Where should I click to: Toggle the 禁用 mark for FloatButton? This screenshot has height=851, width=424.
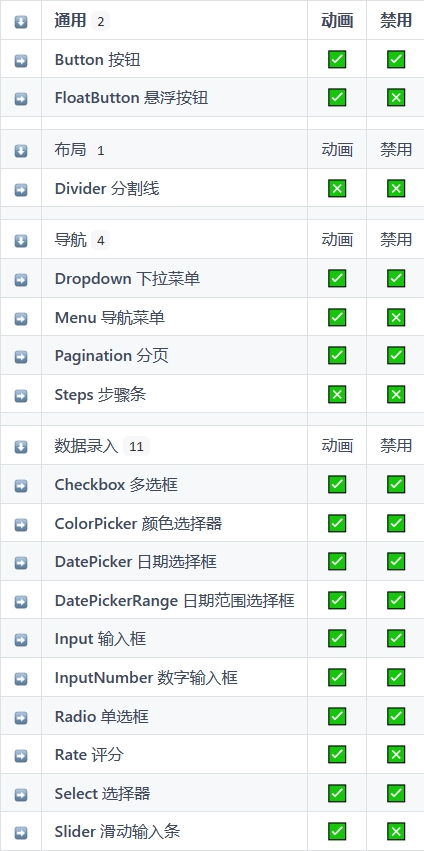point(396,98)
